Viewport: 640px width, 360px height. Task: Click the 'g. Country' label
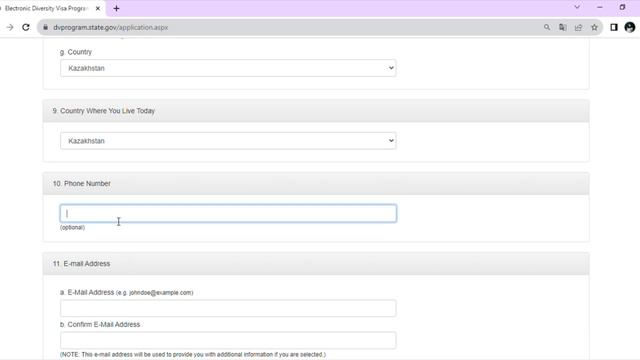76,52
